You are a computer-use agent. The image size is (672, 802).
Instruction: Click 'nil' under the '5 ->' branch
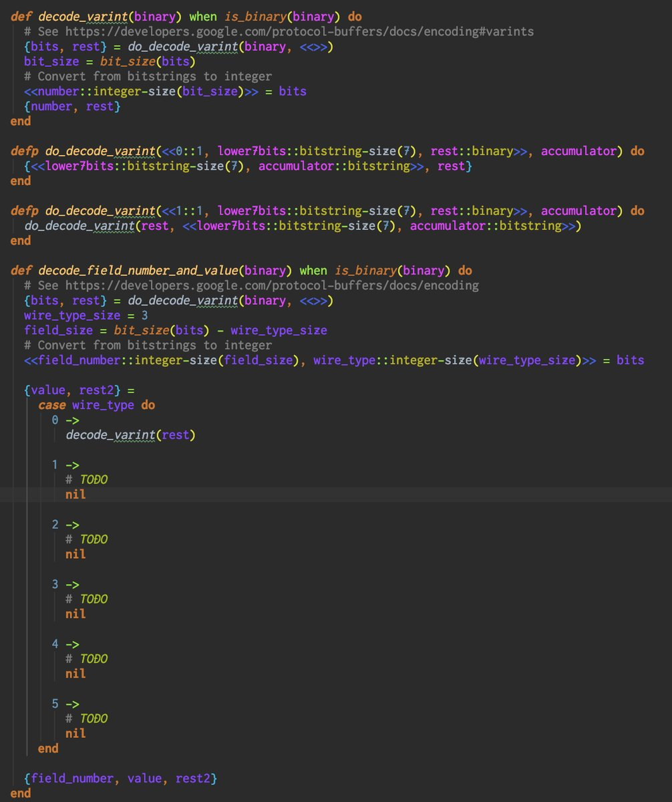(76, 733)
